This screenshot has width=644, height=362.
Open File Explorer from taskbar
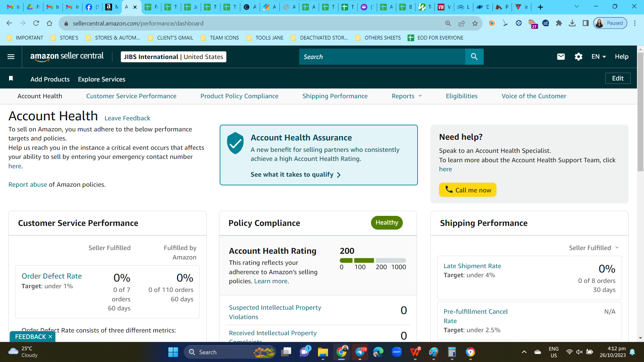click(323, 352)
